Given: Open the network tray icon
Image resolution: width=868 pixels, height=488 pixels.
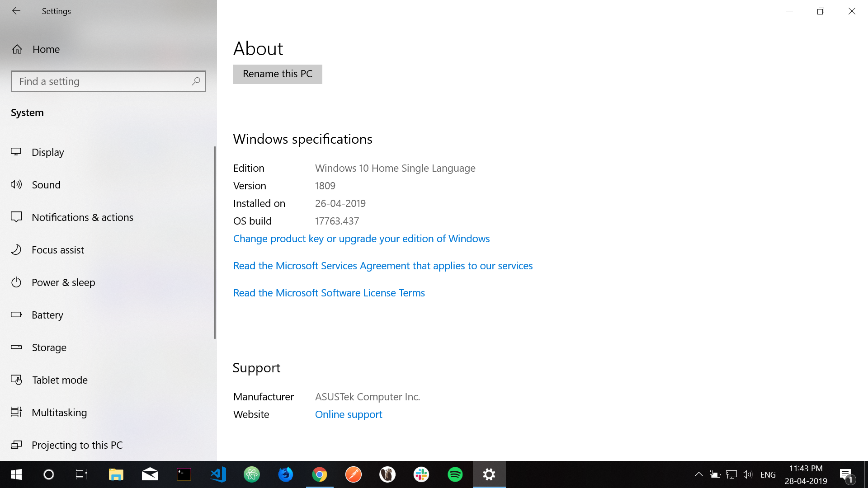Looking at the screenshot, I should click(731, 474).
